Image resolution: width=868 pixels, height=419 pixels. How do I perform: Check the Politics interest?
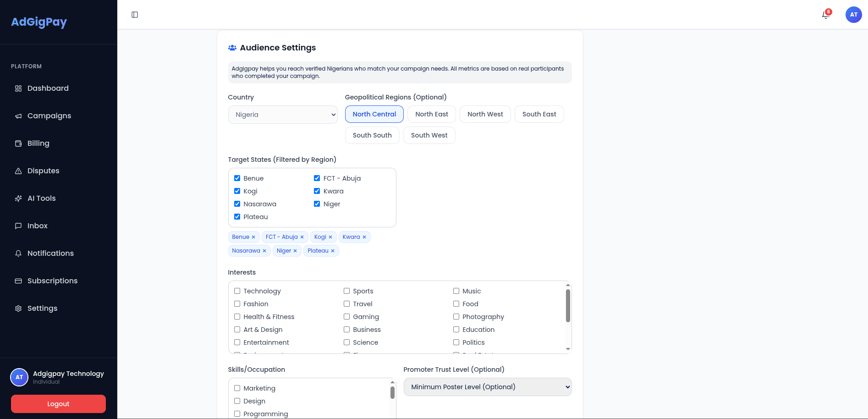pyautogui.click(x=456, y=342)
